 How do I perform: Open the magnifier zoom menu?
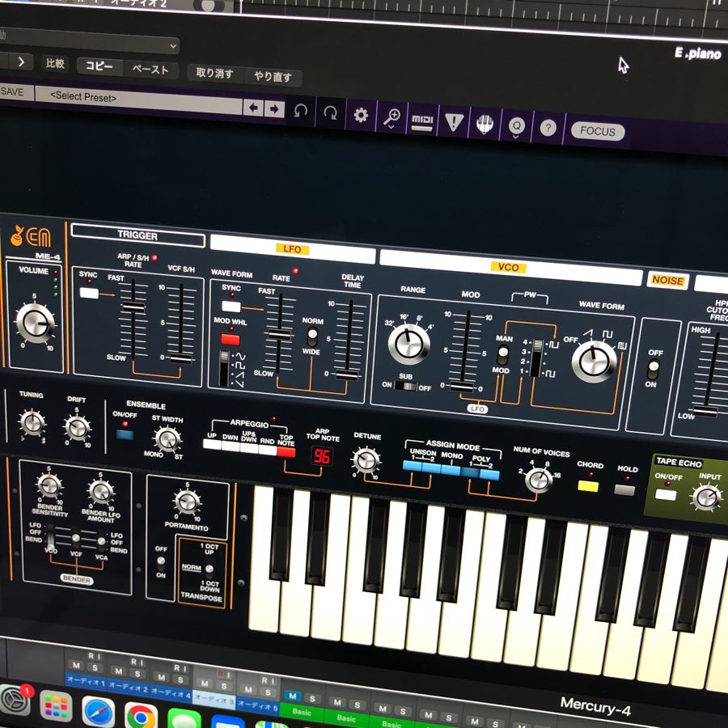(392, 118)
